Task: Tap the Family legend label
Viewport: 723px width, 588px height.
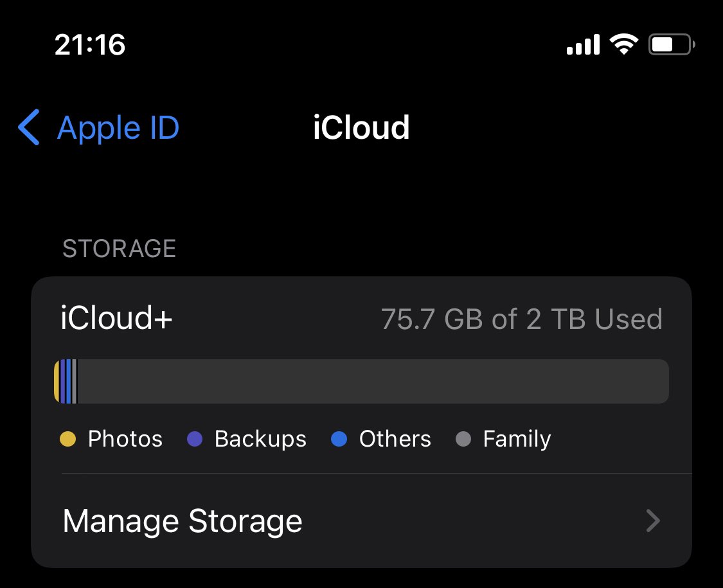Action: [x=517, y=439]
